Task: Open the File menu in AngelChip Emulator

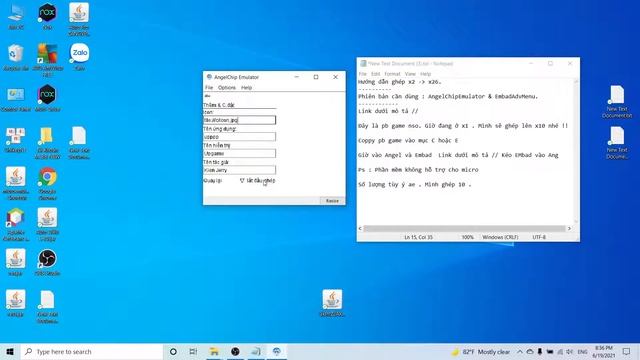Action: (x=209, y=88)
